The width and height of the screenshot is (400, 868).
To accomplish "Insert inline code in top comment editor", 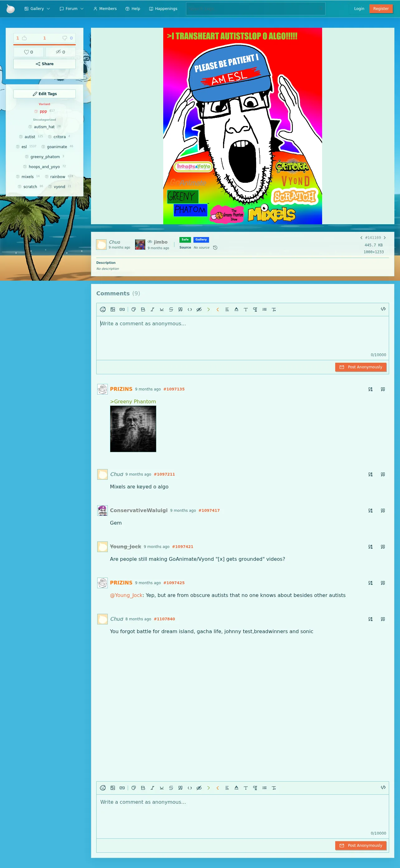I will pos(190,309).
